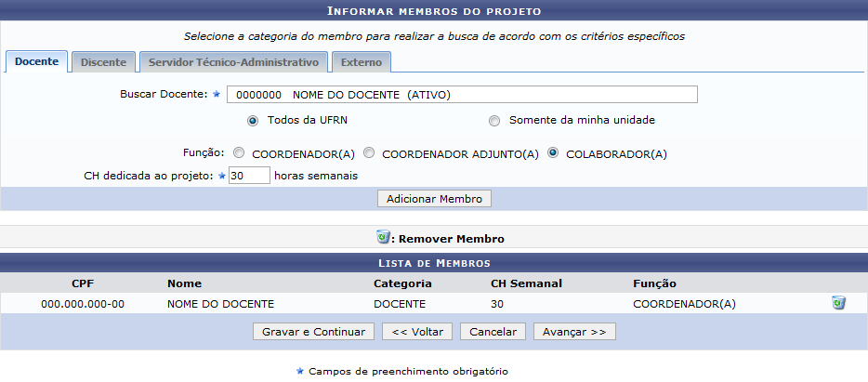Select the Todos da UFRN radio button

(x=253, y=121)
